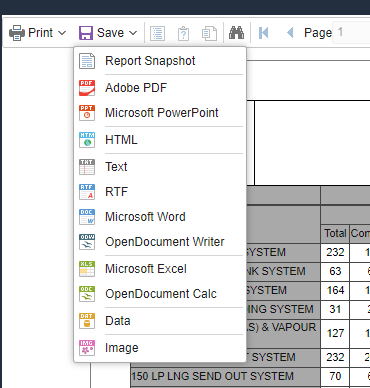
Task: Click the ODW file icon
Action: pos(87,242)
